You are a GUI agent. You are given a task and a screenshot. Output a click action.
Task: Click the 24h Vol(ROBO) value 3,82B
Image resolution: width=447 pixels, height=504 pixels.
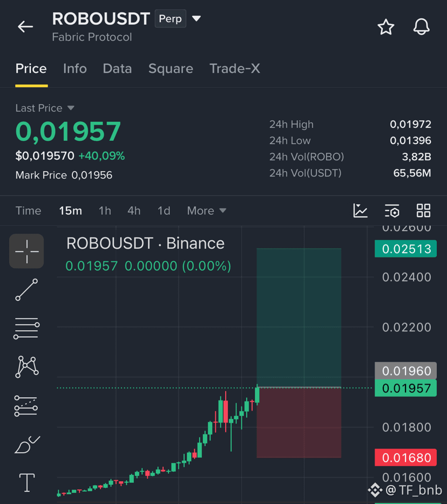pyautogui.click(x=416, y=156)
